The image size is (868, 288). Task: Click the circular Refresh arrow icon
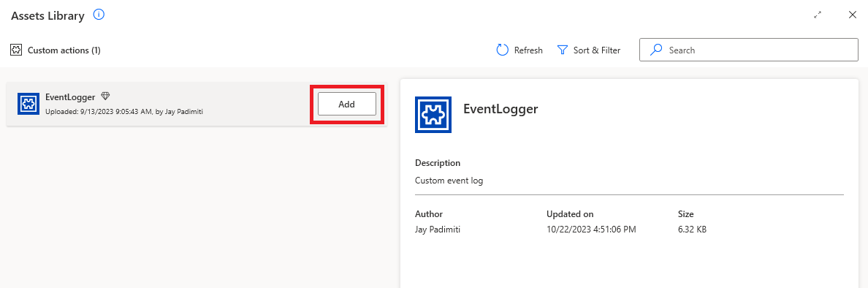coord(502,50)
